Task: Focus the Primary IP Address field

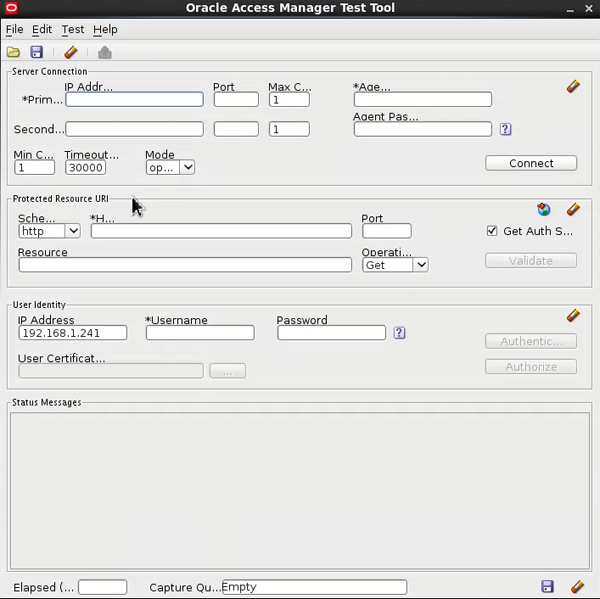Action: (x=134, y=100)
